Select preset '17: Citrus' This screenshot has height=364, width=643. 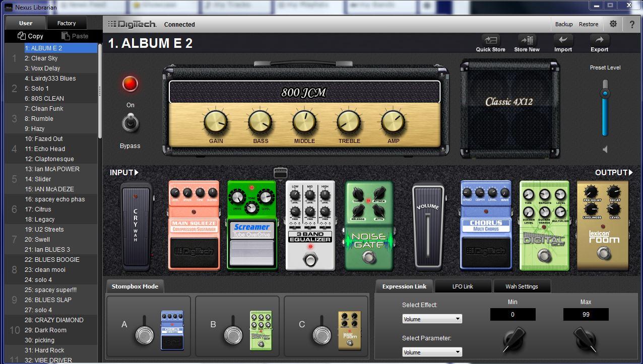point(61,209)
